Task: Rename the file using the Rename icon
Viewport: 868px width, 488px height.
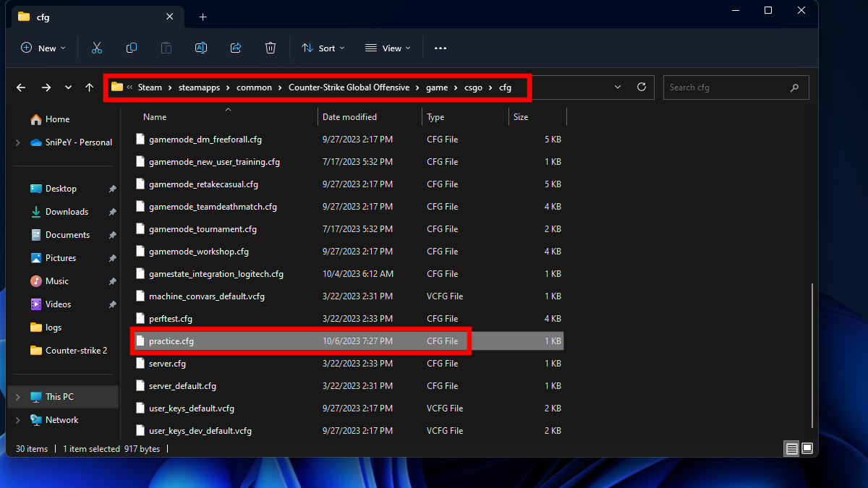Action: point(200,48)
